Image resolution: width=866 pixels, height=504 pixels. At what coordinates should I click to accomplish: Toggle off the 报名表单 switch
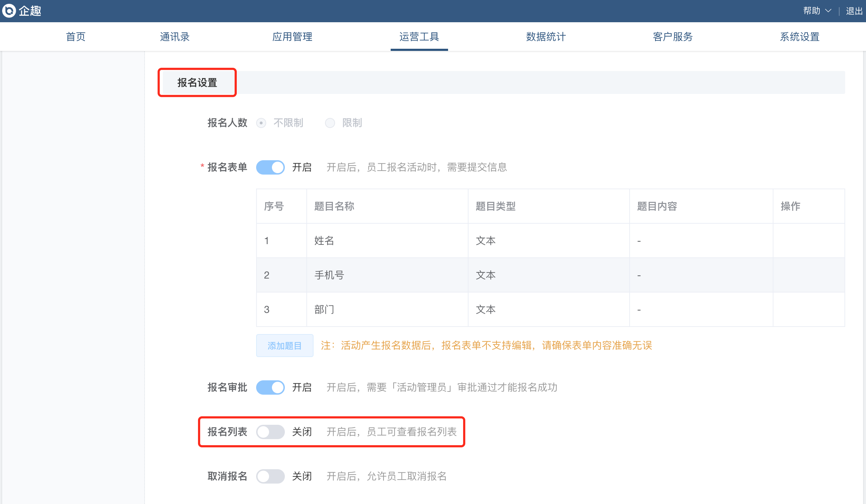[270, 167]
